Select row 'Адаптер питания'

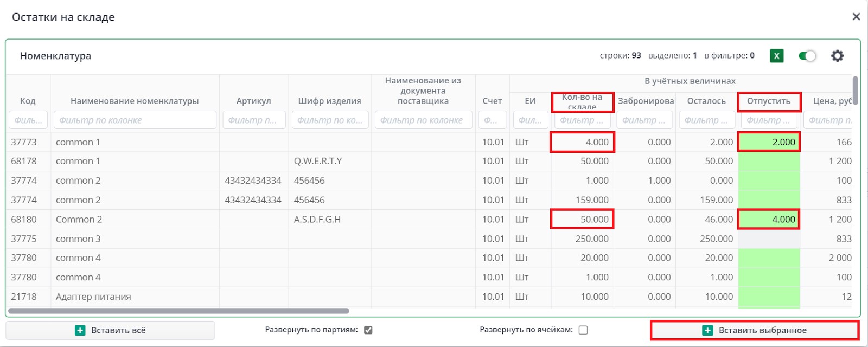coord(93,297)
